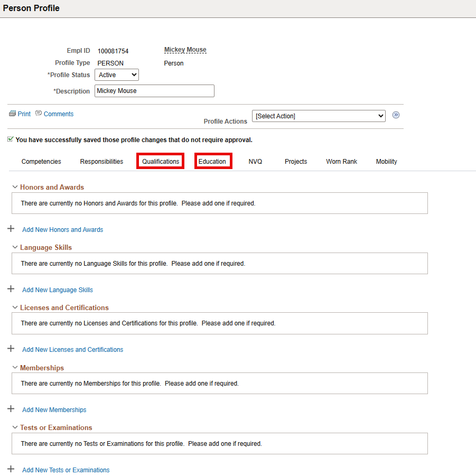Click the Print printer icon
The height and width of the screenshot is (476, 476).
coord(12,114)
